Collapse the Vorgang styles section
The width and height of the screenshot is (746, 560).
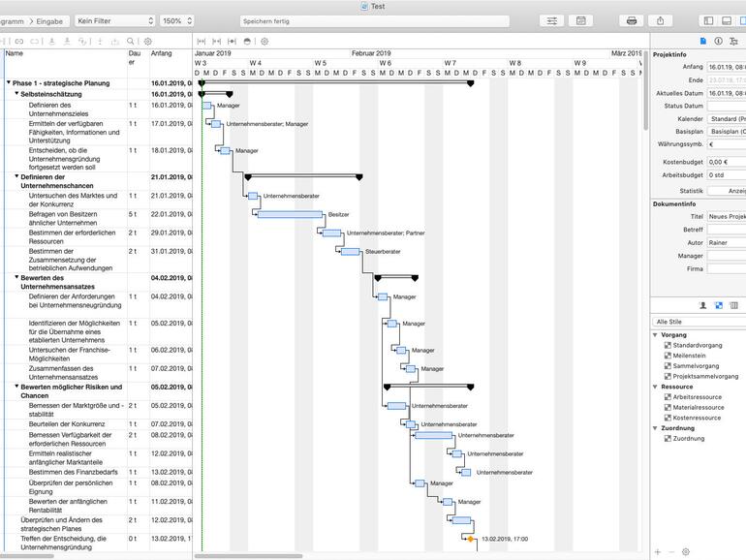point(655,335)
